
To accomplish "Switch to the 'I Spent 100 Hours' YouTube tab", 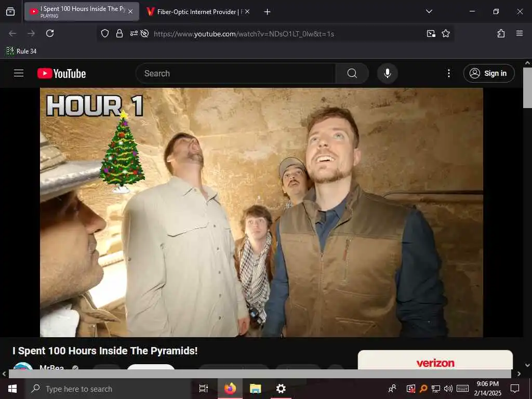I will click(82, 12).
